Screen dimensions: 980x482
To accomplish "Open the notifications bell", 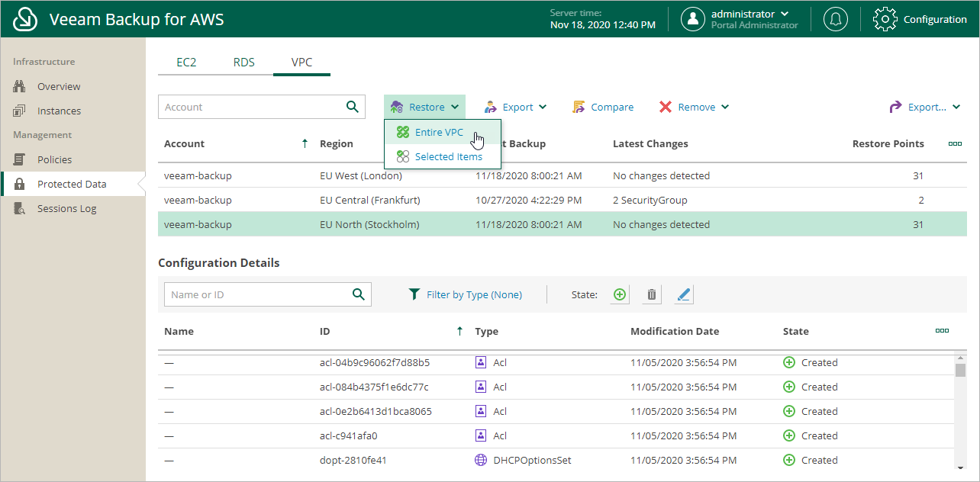I will click(836, 19).
